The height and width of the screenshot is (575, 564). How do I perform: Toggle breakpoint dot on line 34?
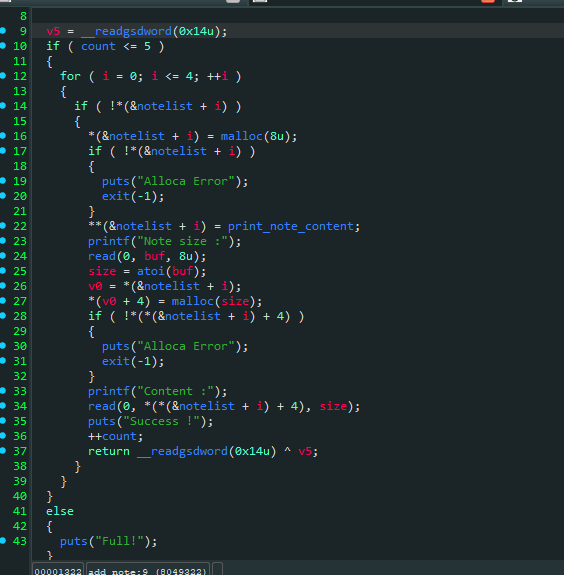pos(3,406)
